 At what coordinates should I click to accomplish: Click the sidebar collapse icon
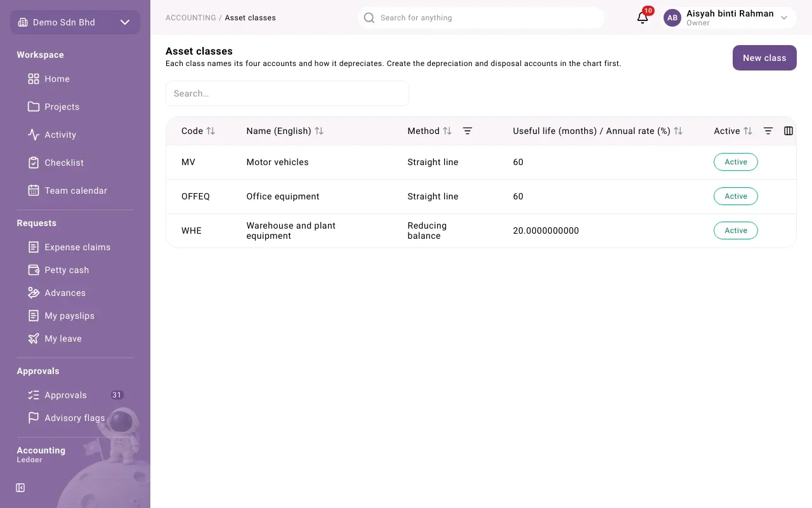[x=20, y=488]
